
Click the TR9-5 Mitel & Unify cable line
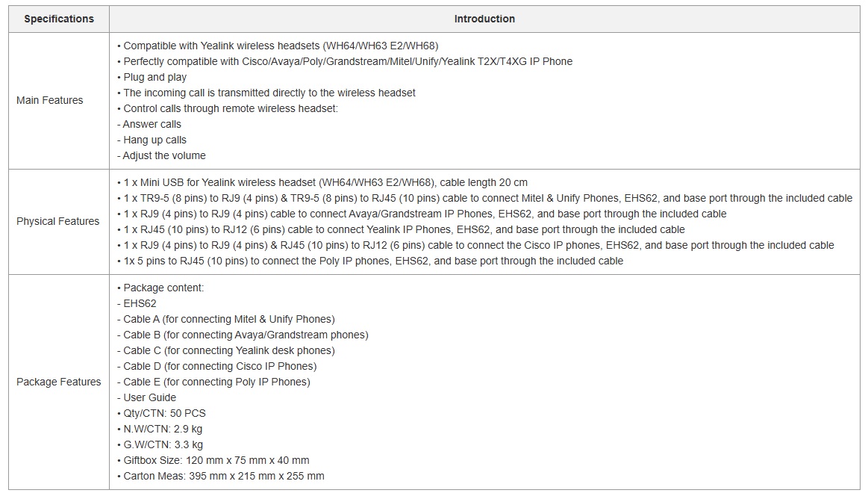tap(484, 198)
